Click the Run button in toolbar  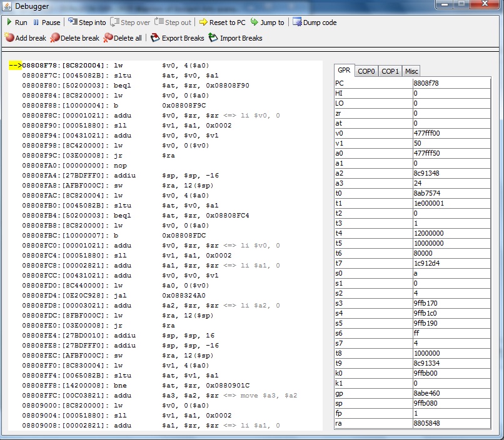coord(16,22)
